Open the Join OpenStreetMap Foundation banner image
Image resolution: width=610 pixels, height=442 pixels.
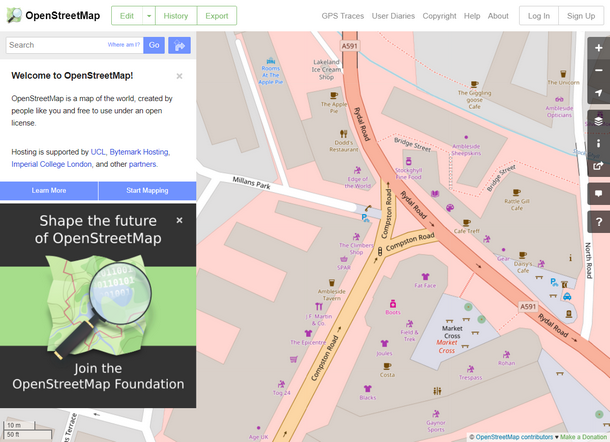coord(98,306)
